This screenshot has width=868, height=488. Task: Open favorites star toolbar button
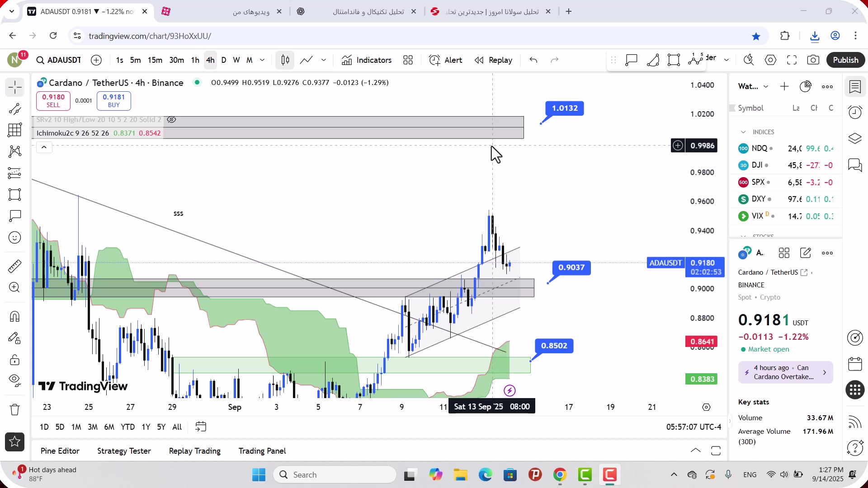point(14,442)
